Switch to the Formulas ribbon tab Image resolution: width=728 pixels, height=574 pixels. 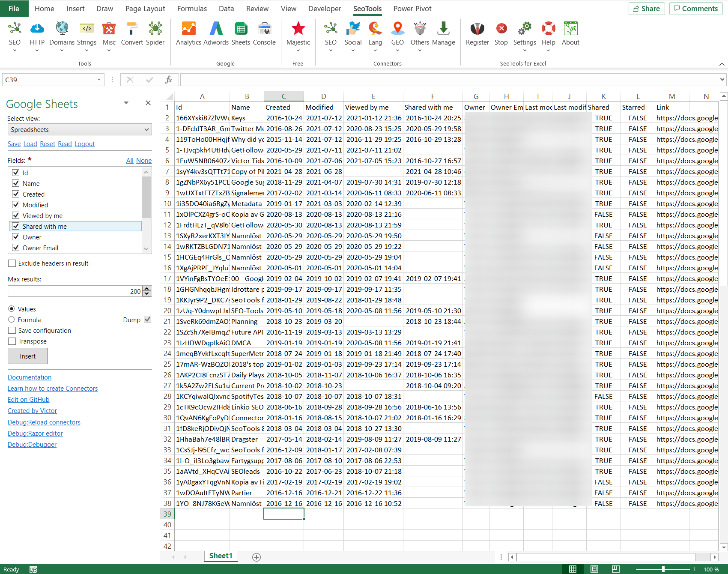coord(192,9)
